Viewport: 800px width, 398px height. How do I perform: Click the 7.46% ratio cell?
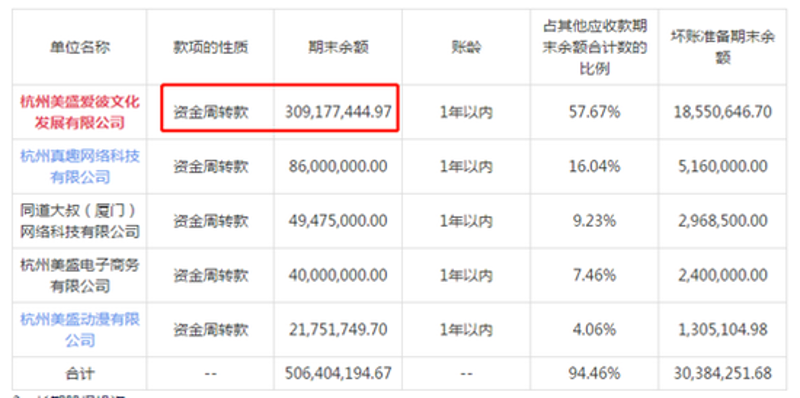coord(594,275)
